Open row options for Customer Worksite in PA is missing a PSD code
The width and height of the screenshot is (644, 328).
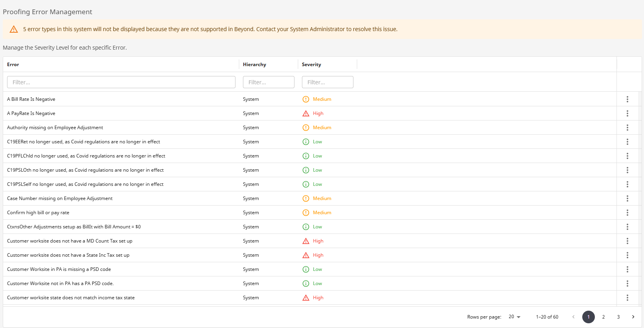click(x=627, y=269)
